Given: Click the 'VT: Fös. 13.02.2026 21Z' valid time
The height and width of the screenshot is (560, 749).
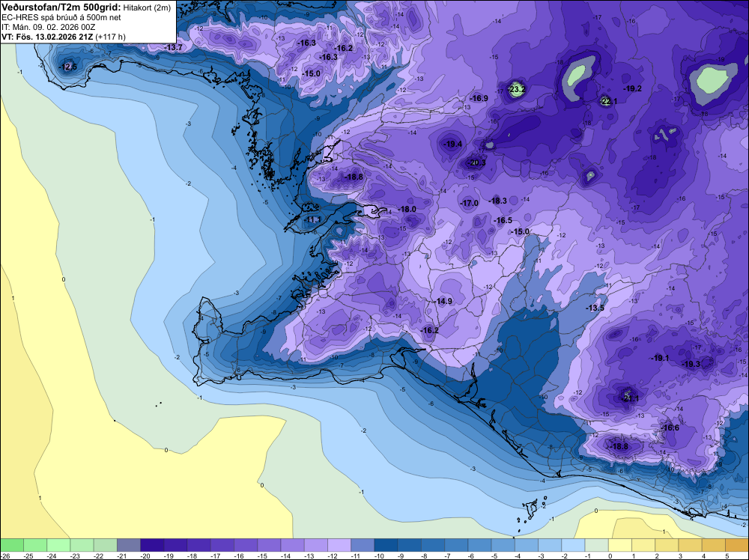Looking at the screenshot, I should [47, 37].
